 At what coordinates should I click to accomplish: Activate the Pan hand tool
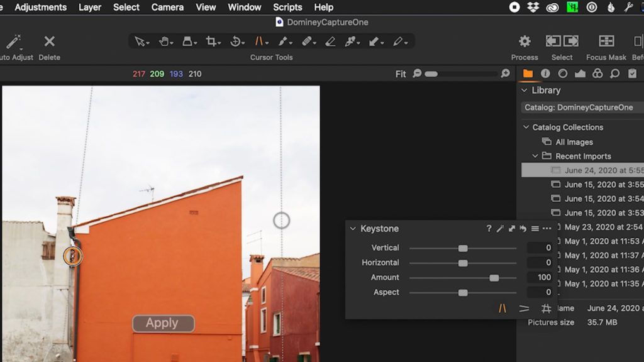point(165,41)
